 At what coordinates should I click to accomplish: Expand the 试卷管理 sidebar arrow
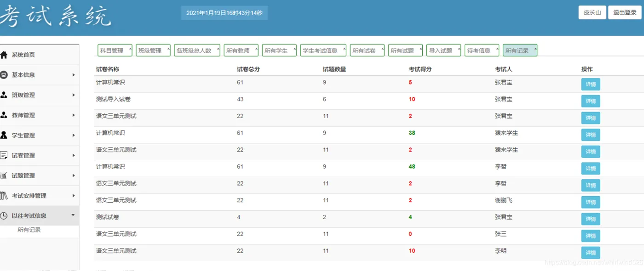[74, 155]
